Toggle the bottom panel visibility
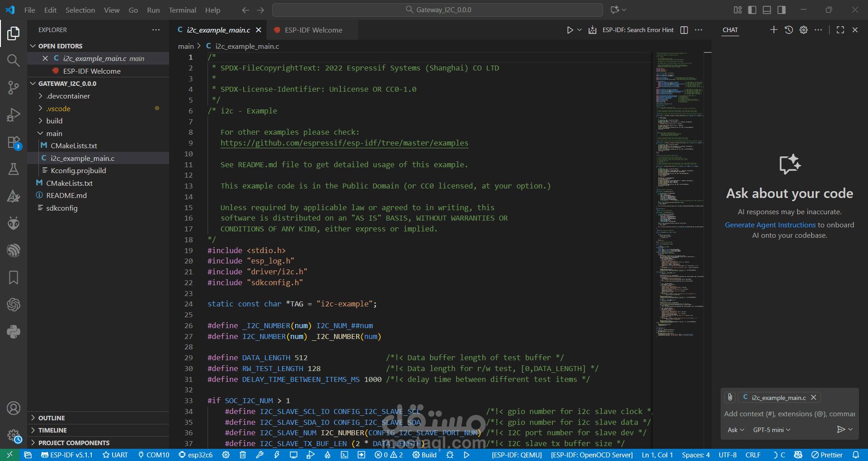The height and width of the screenshot is (461, 868). [767, 9]
